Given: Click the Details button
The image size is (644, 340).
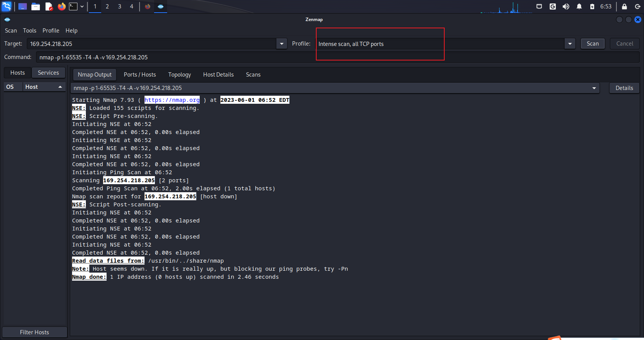Looking at the screenshot, I should [x=624, y=88].
